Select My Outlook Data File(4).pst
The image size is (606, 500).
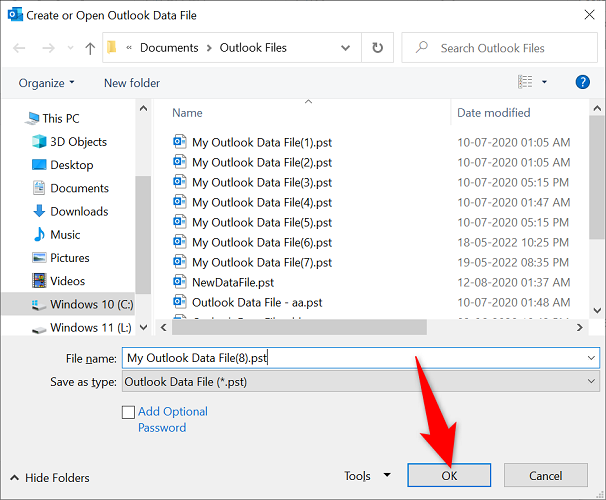262,202
